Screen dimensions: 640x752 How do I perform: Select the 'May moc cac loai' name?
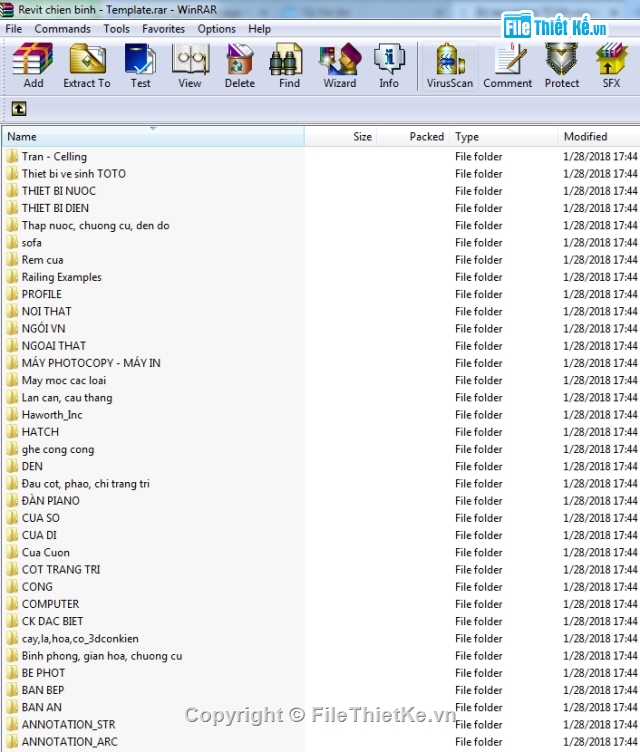pyautogui.click(x=64, y=380)
